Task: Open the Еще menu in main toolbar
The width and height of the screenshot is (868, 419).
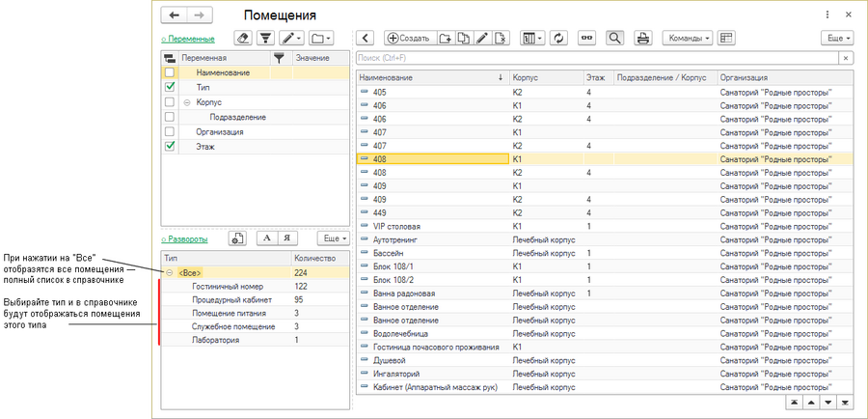Action: coord(837,38)
